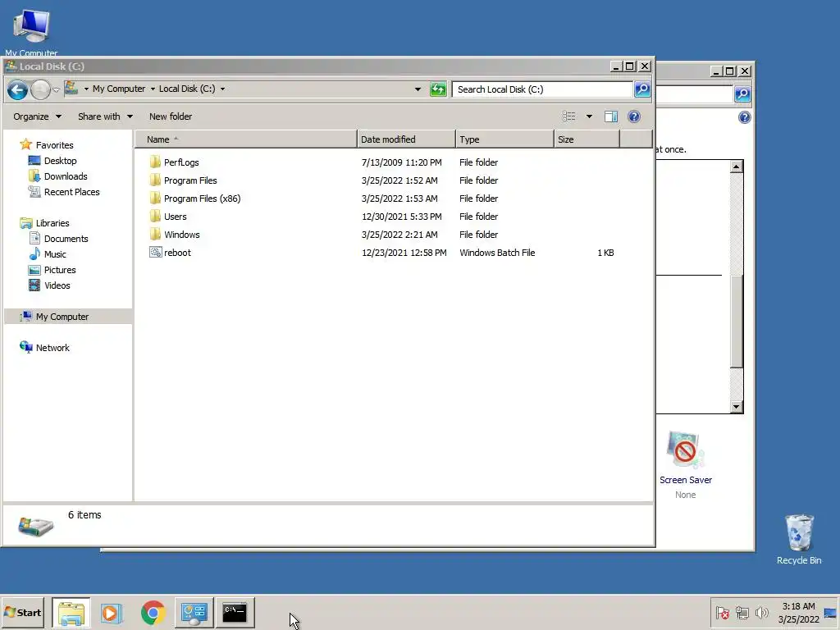Select the Users folder
The image size is (840, 630).
tap(168, 217)
